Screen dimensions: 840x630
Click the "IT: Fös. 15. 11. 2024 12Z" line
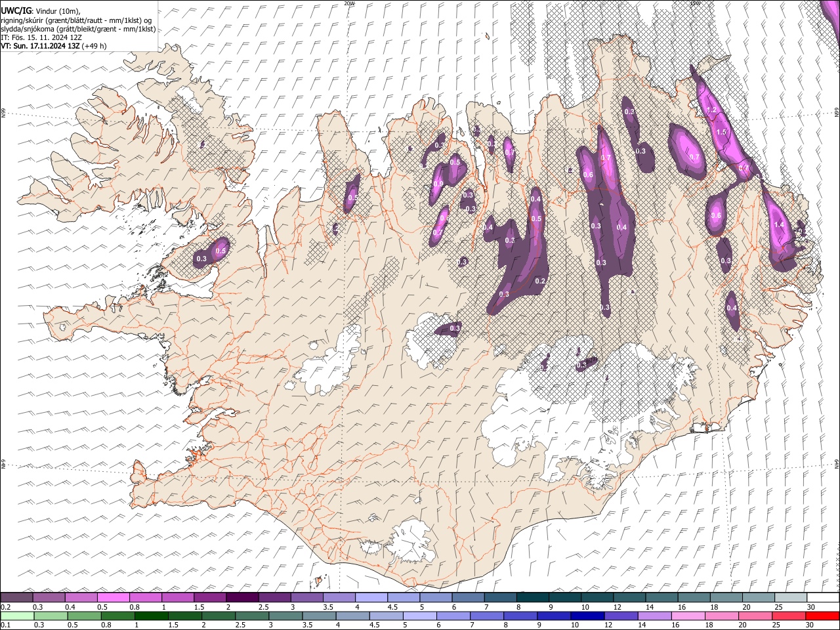pos(41,37)
